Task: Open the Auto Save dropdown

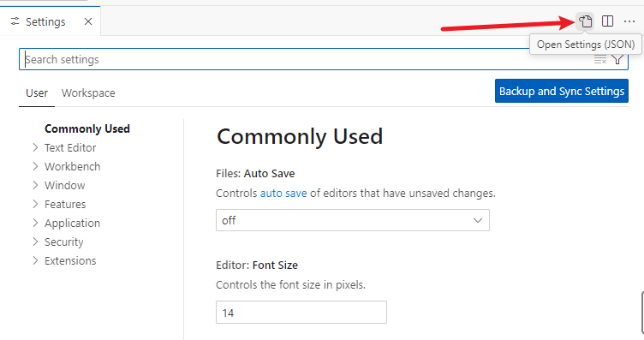Action: [x=352, y=220]
